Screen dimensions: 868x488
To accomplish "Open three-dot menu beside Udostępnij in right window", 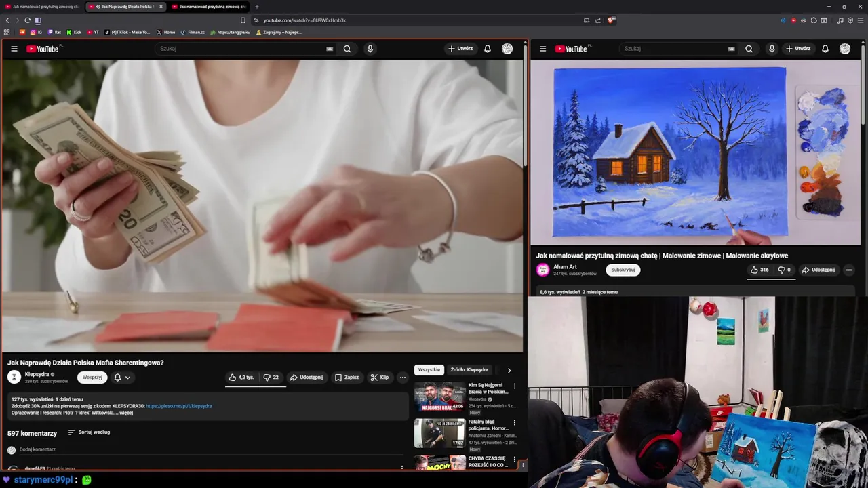I will click(x=848, y=270).
